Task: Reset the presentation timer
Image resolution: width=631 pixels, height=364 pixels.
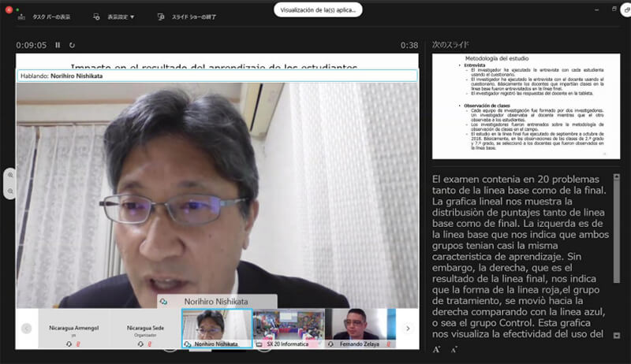Action: (x=72, y=45)
